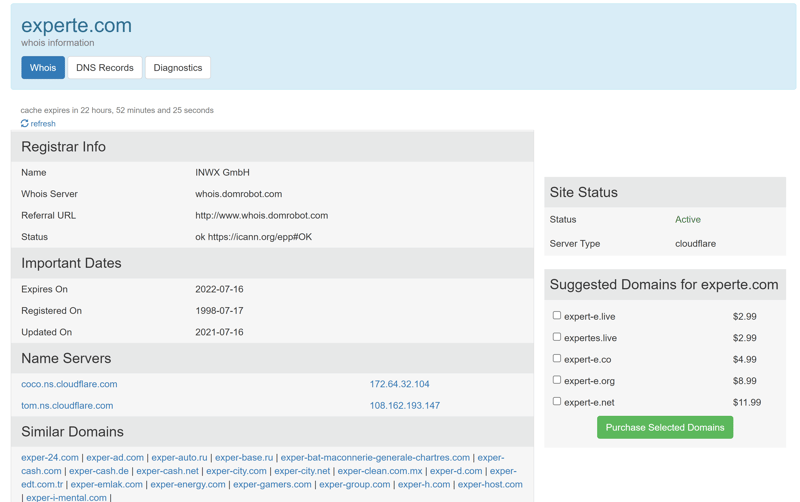Tick the expert-e.co checkbox
Viewport: 800px width, 502px height.
pos(557,358)
